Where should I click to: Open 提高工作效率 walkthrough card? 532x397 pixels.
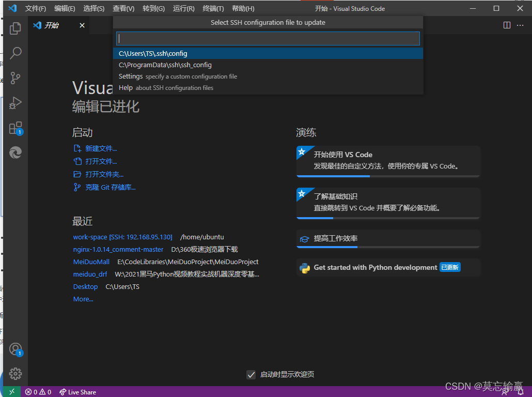[x=388, y=239]
